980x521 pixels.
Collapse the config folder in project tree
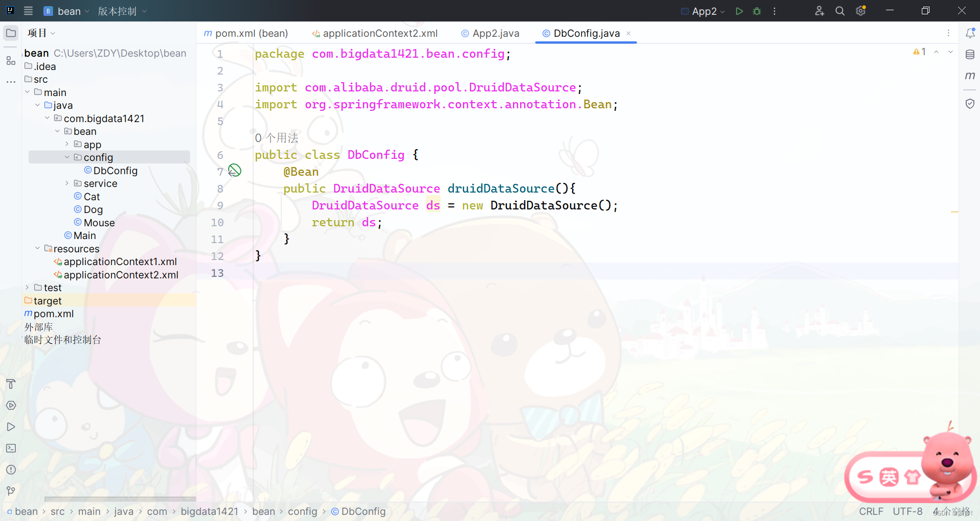pos(67,157)
